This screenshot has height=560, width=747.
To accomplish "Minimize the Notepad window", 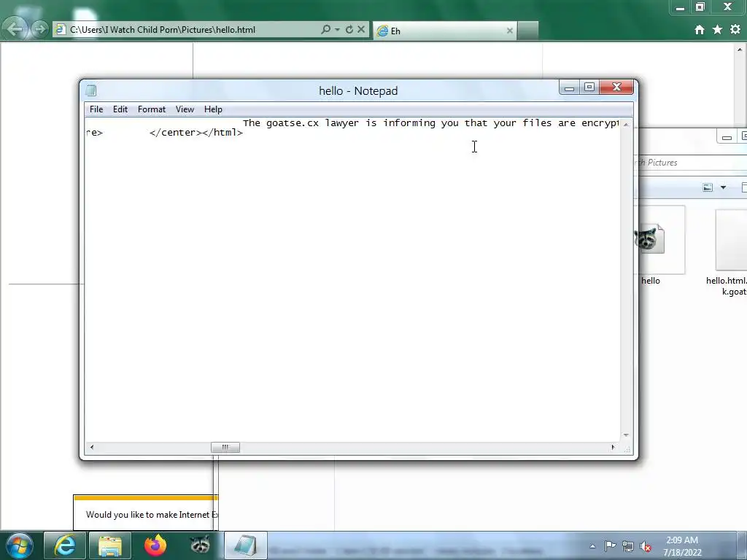I will click(x=569, y=87).
